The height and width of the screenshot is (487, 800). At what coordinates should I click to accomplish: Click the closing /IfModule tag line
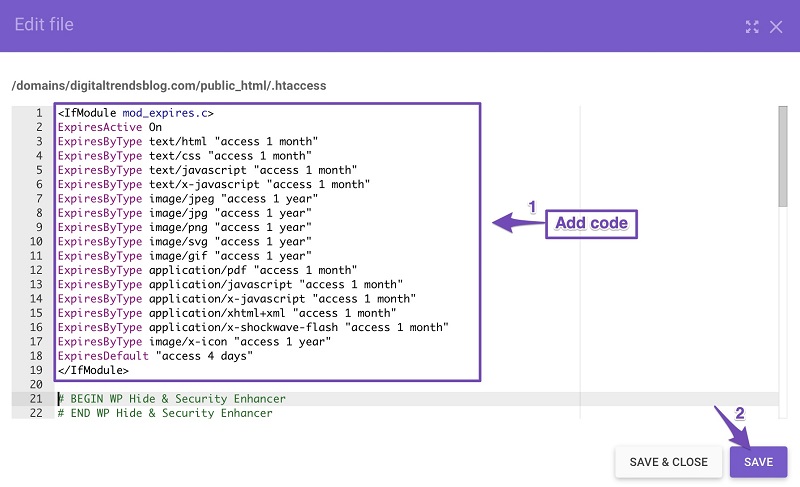click(x=93, y=370)
